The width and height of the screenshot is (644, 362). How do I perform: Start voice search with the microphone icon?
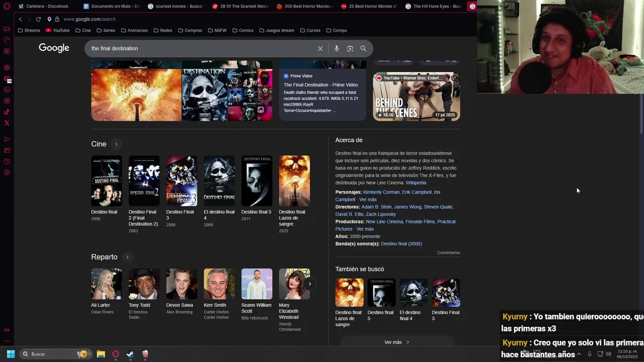[x=337, y=48]
